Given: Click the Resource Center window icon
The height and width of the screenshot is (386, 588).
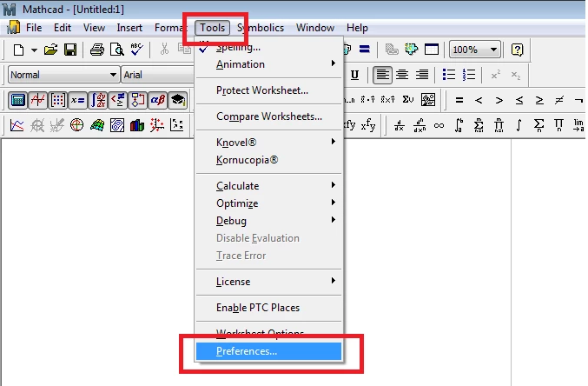Looking at the screenshot, I should click(x=432, y=50).
